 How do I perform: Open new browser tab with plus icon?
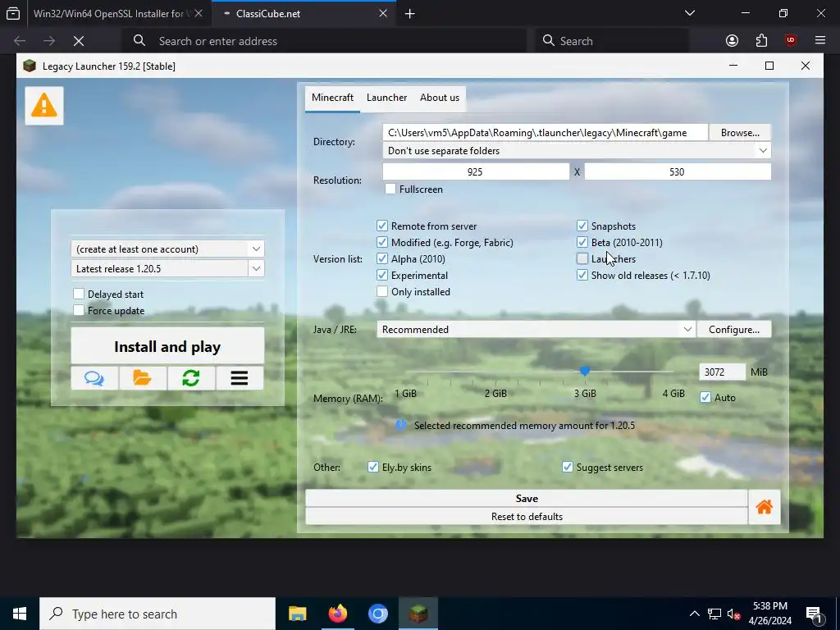pyautogui.click(x=410, y=14)
